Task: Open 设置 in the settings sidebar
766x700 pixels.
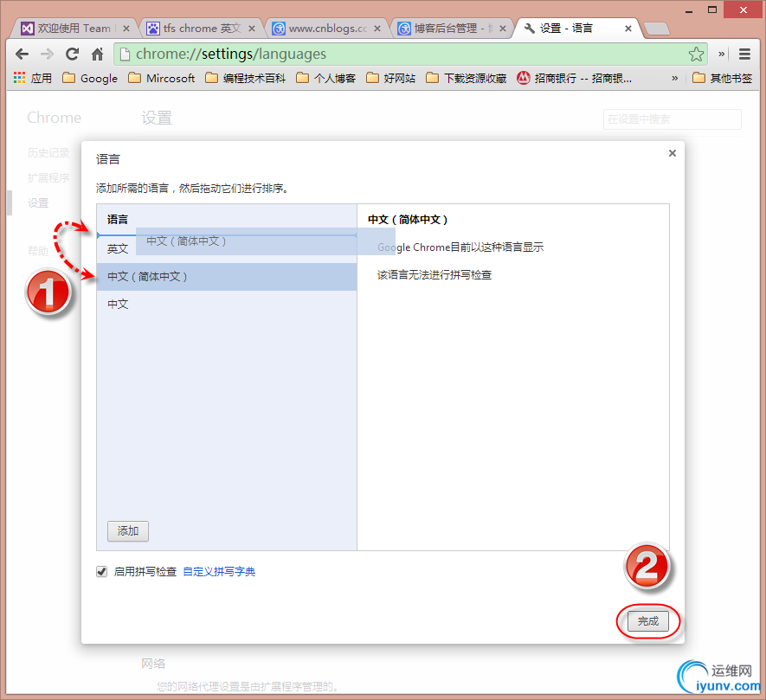Action: [x=38, y=202]
